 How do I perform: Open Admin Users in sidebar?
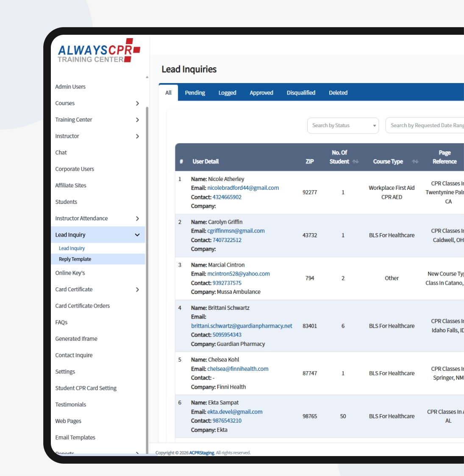pos(70,86)
